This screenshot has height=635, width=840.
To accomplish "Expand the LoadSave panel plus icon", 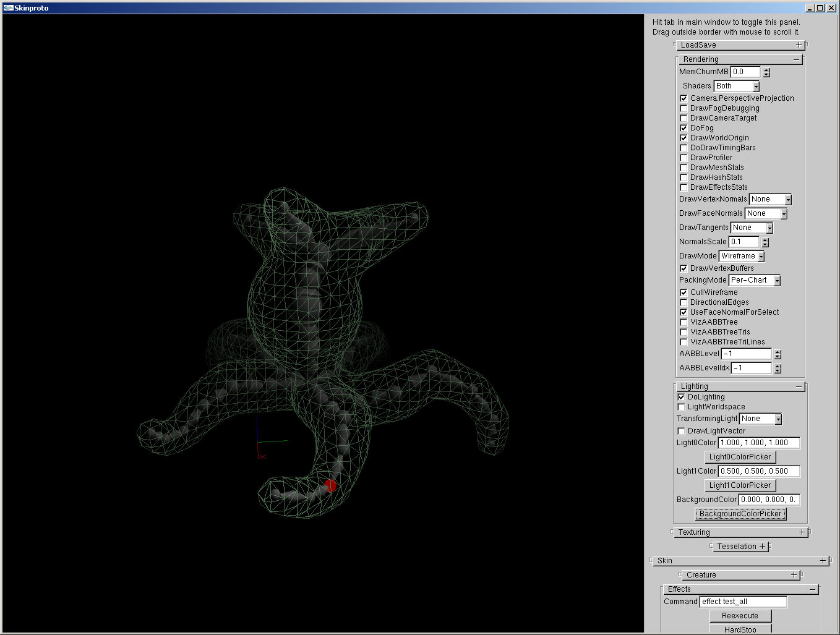I will pyautogui.click(x=799, y=45).
